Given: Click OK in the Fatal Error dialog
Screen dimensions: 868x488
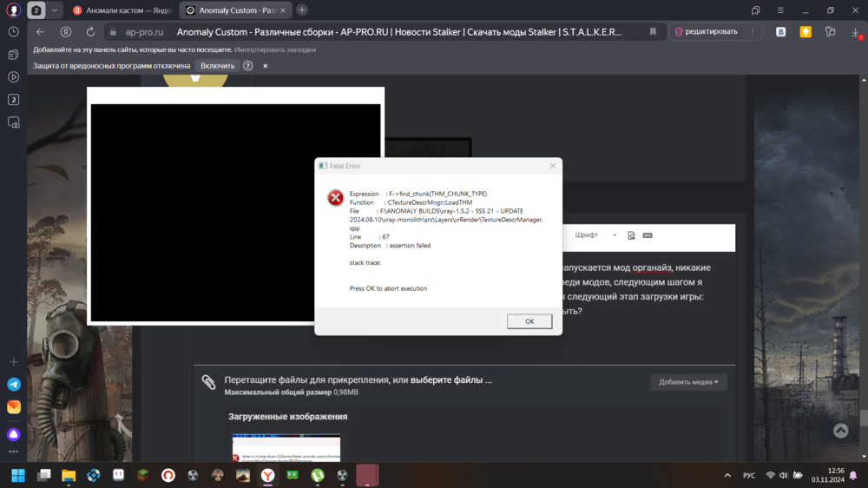Looking at the screenshot, I should (529, 321).
